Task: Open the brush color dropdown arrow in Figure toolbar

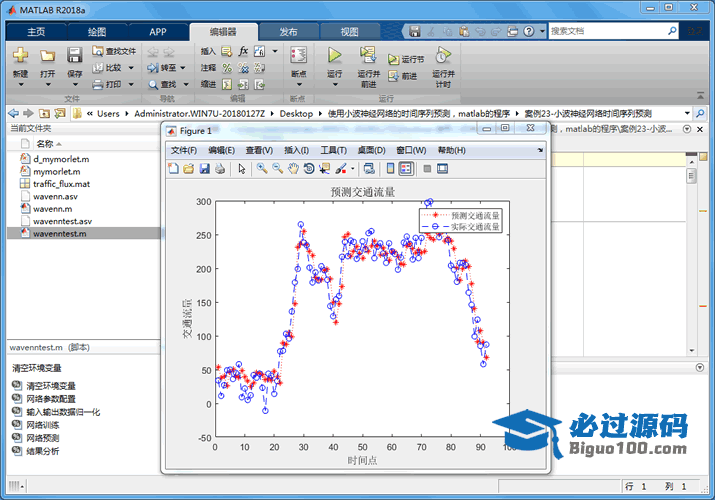Action: [352, 169]
